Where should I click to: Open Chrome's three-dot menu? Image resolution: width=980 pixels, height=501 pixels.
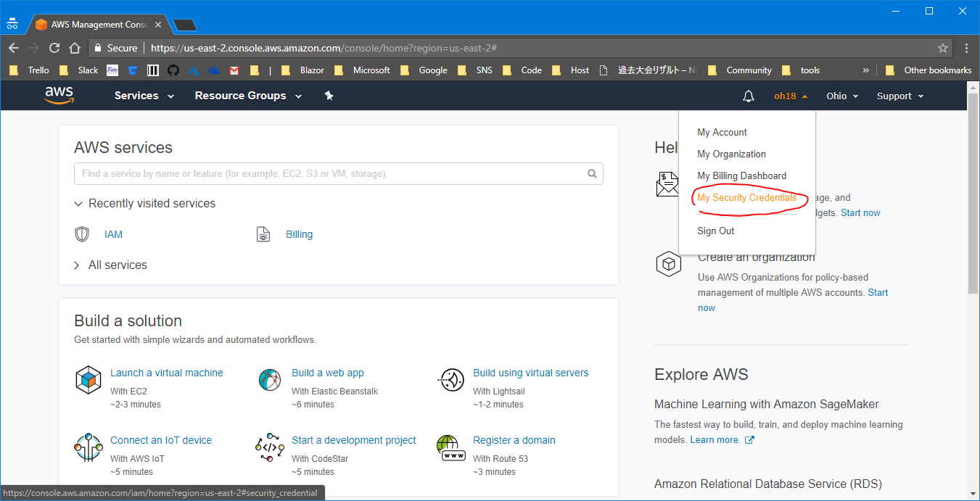(966, 48)
